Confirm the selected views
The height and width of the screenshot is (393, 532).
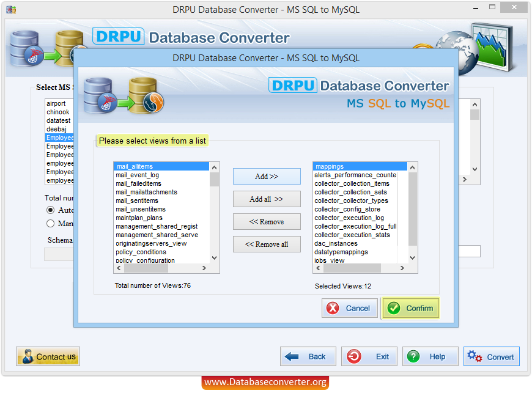(410, 308)
